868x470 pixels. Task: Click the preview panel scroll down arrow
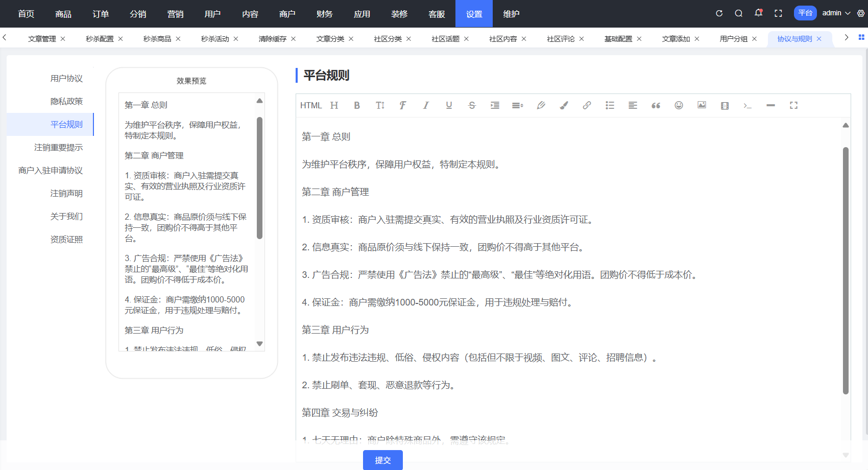(259, 344)
